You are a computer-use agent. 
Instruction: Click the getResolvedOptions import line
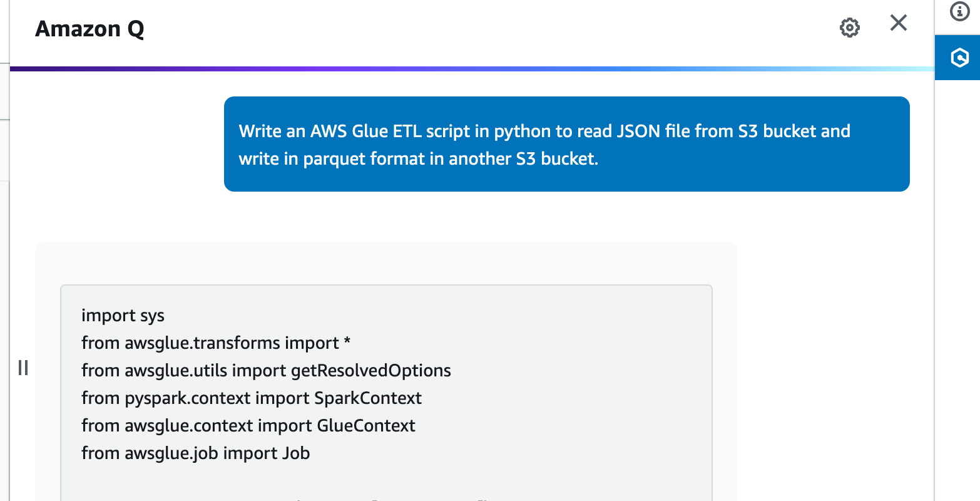coord(266,371)
